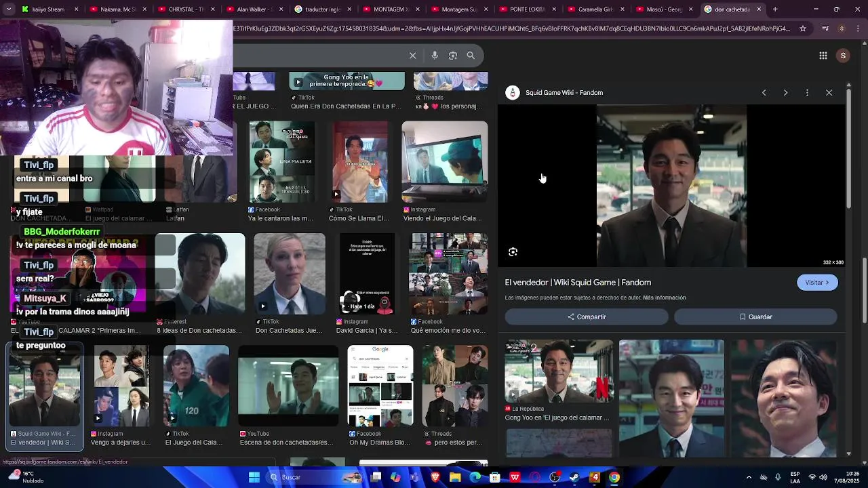This screenshot has width=868, height=488.
Task: Switch to the PONTE LOKITA tab
Action: tap(528, 9)
